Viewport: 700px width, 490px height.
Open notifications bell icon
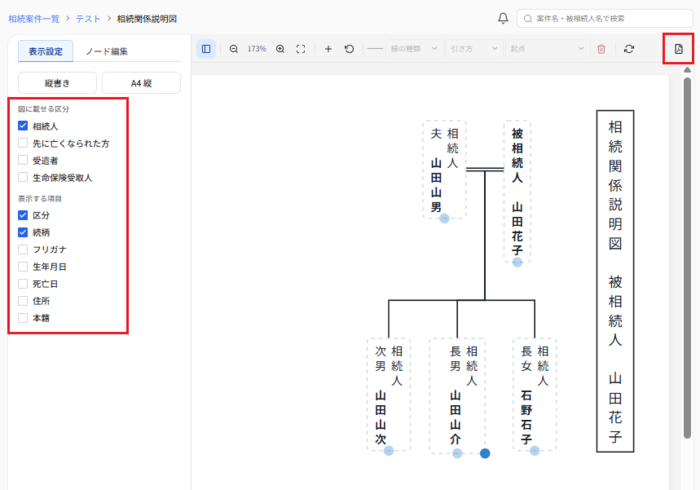[503, 18]
